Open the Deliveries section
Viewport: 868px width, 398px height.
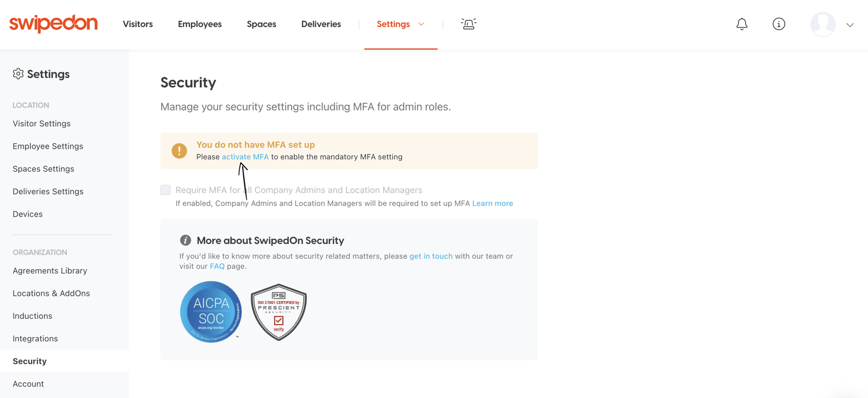[x=321, y=24]
